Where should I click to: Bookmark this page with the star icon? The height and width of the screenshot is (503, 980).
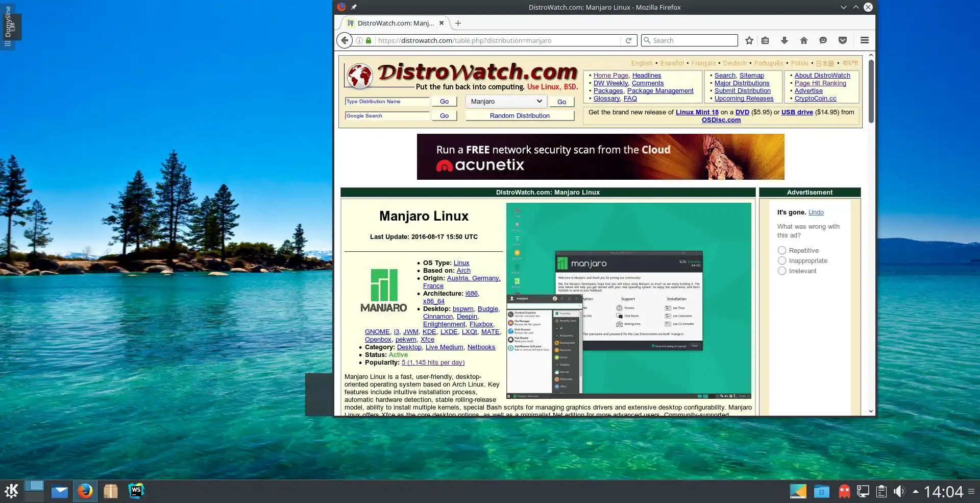tap(749, 40)
